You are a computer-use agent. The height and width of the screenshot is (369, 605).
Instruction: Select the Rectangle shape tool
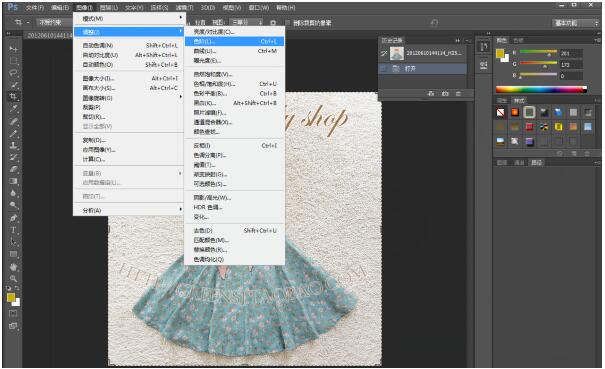14,254
